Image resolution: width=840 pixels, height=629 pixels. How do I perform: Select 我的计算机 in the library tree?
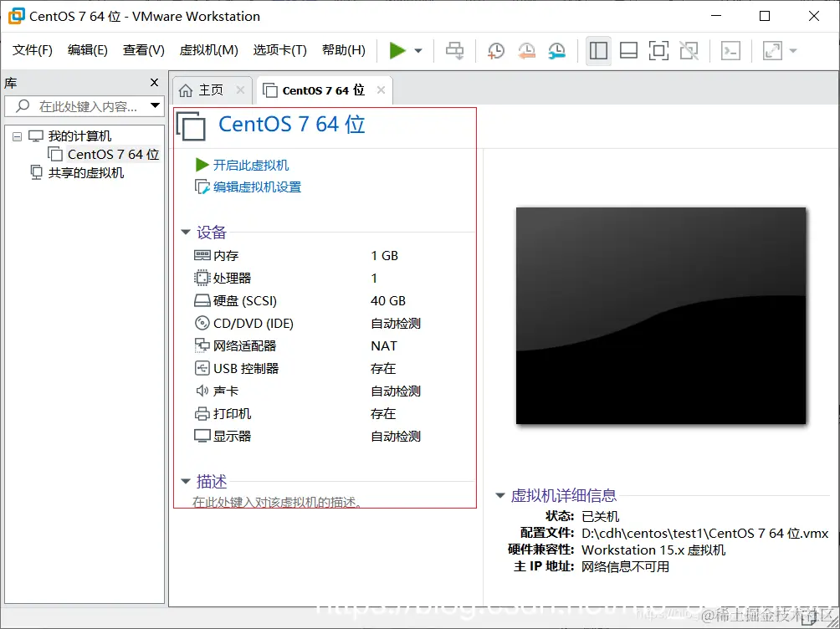click(x=79, y=136)
